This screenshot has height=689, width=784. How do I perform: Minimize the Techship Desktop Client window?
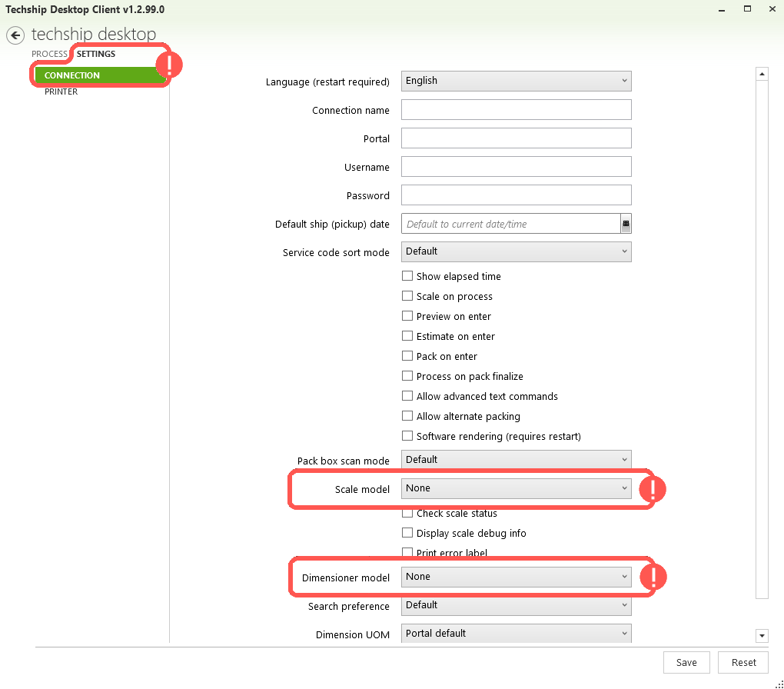tap(722, 9)
